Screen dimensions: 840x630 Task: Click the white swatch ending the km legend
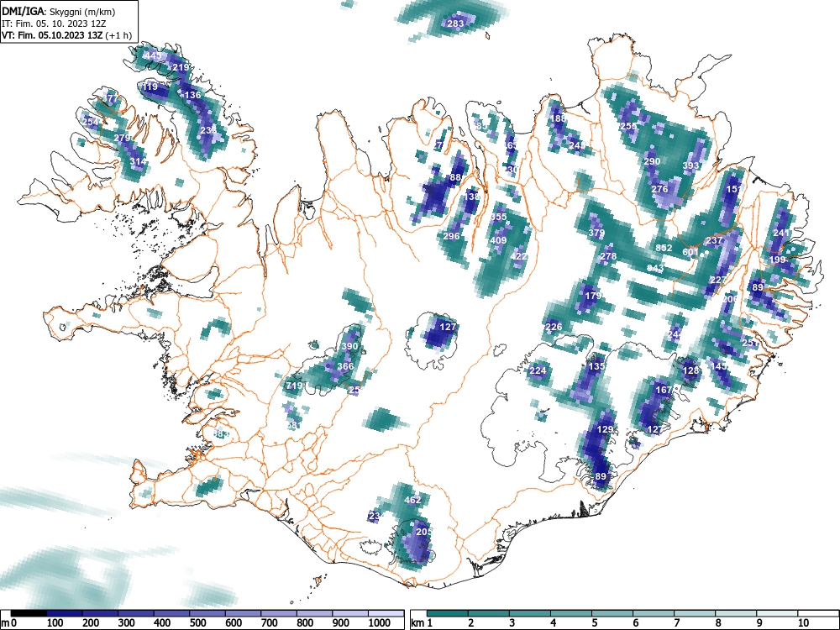818,613
